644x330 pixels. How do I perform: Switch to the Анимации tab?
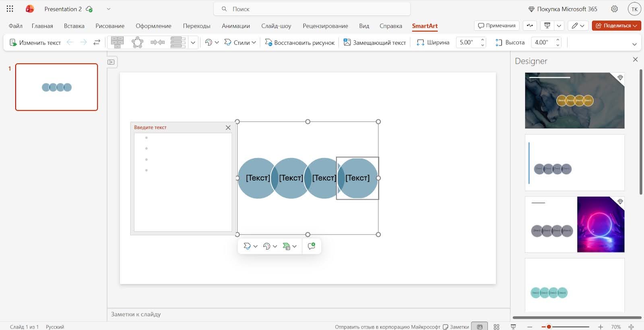pyautogui.click(x=235, y=26)
